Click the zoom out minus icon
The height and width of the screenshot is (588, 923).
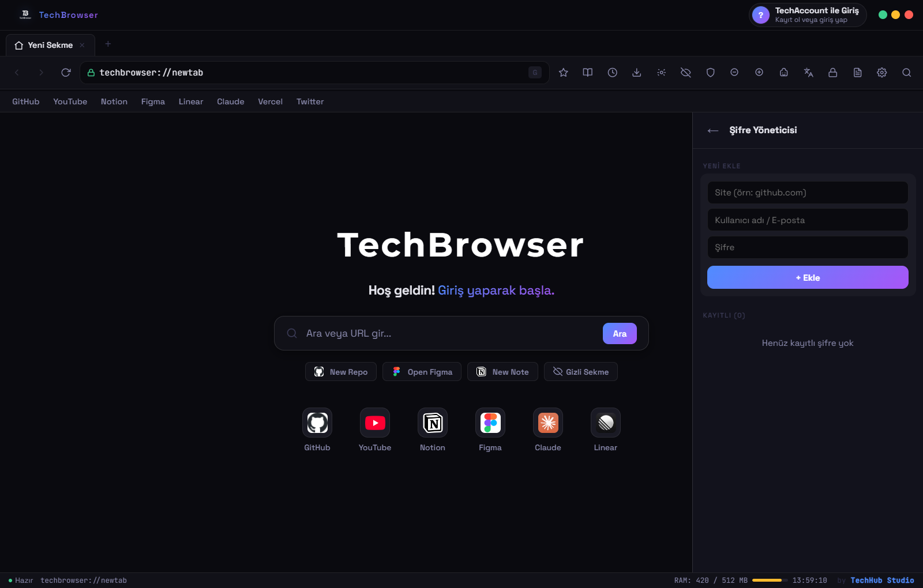click(734, 73)
